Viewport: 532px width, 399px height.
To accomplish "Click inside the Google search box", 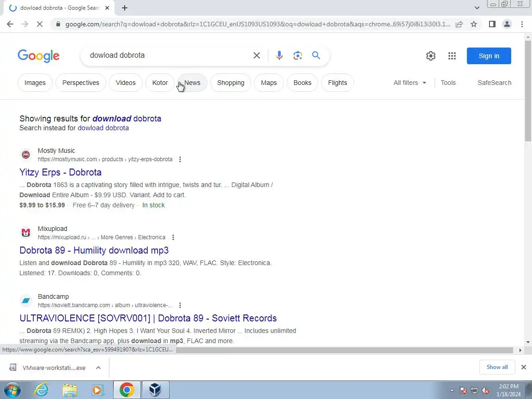I will (x=166, y=55).
